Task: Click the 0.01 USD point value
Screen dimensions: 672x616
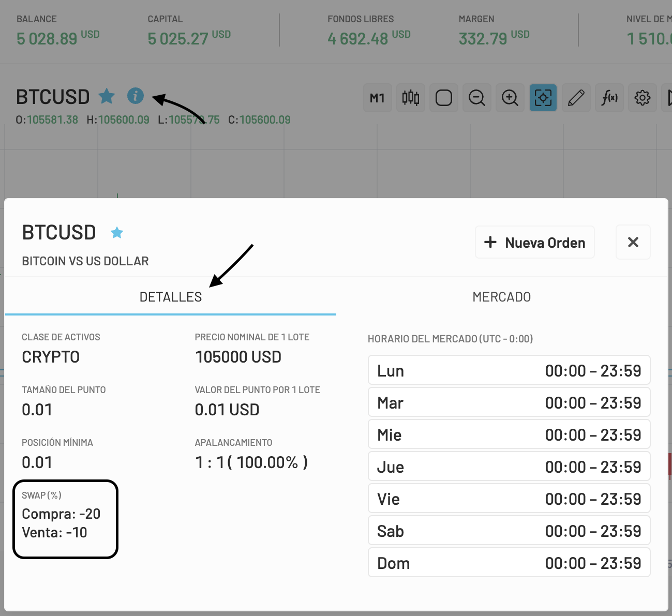Action: pyautogui.click(x=227, y=410)
